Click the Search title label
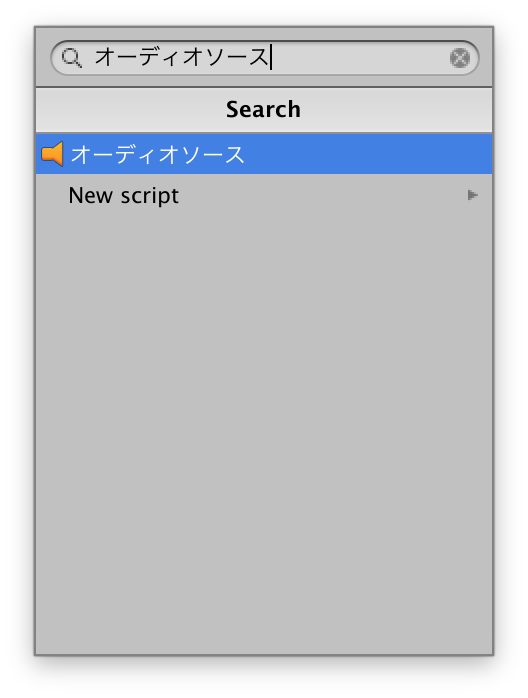This screenshot has height=698, width=528. pos(263,110)
